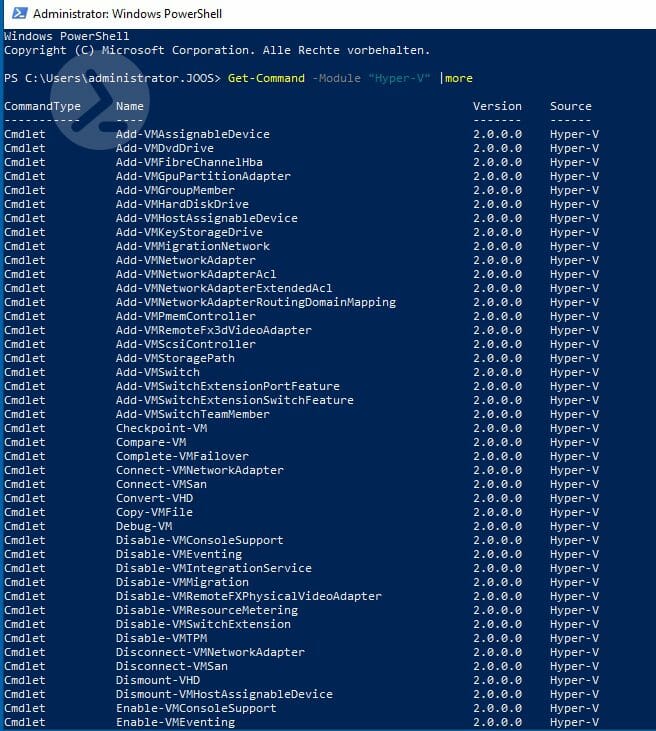
Task: Select Disable-VMConsoleSupport in the output
Action: pyautogui.click(x=200, y=540)
